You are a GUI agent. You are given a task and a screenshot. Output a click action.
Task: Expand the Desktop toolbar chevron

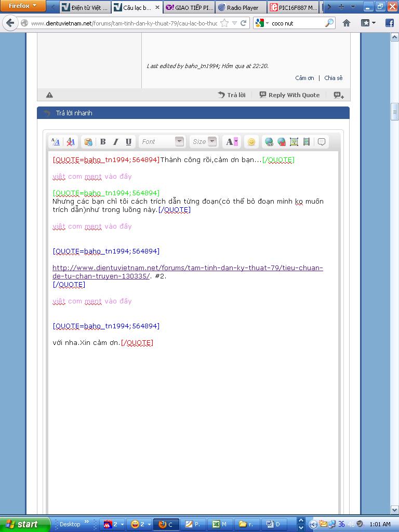tap(87, 522)
